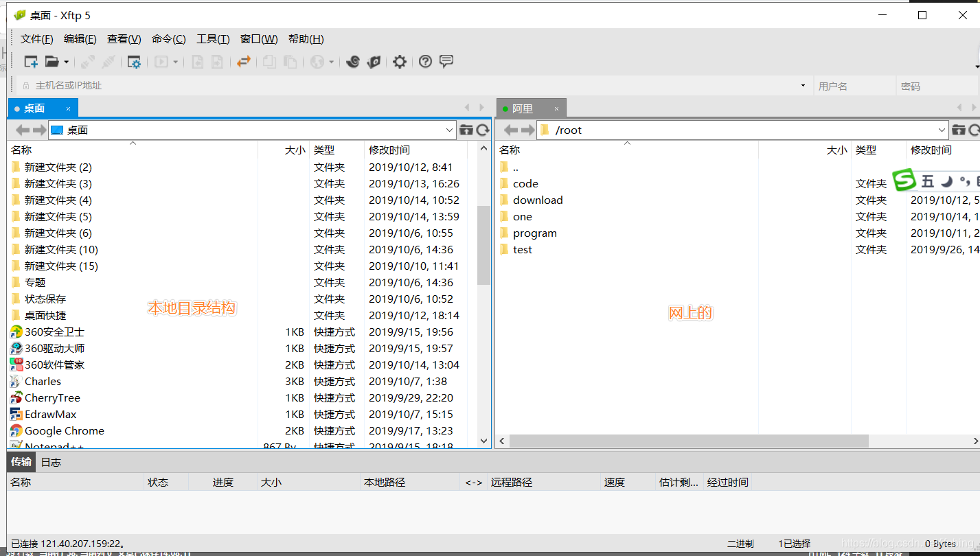Click the 密码 input field
980x556 pixels.
click(938, 86)
